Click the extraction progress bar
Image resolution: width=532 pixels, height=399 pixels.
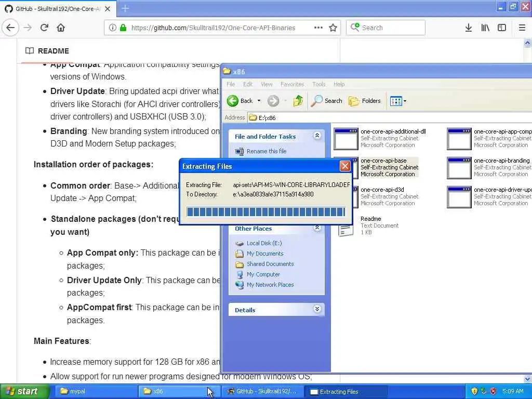(266, 212)
